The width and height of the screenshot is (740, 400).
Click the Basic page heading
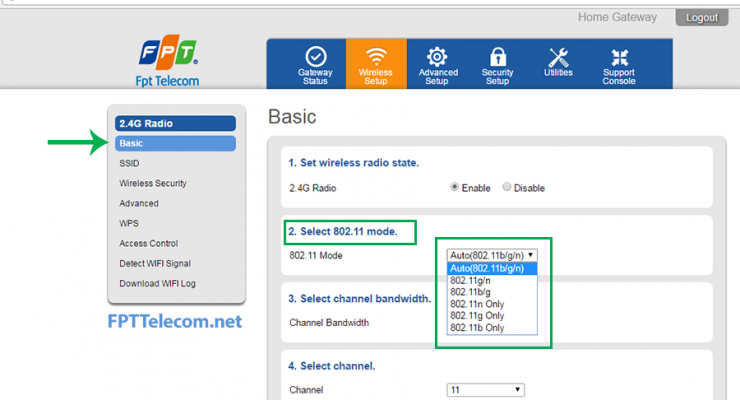292,117
